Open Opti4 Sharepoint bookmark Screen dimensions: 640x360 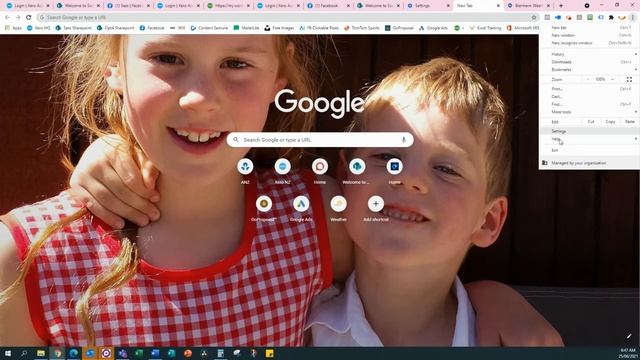pos(116,28)
